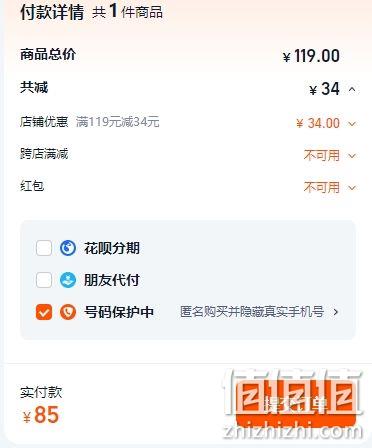Uncheck the 号码保护中 checkbox

44,312
